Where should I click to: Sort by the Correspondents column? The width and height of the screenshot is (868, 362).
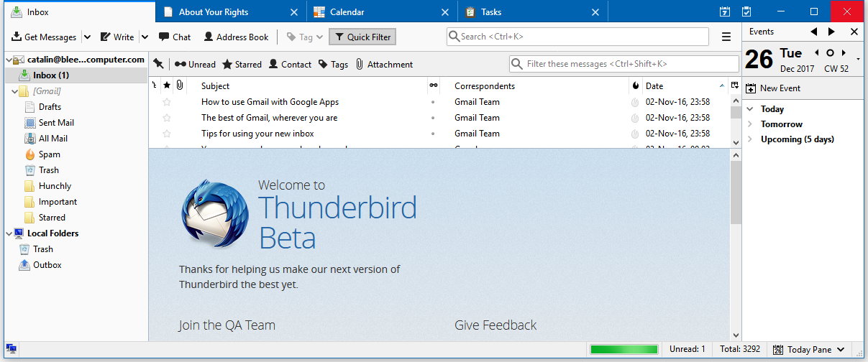pyautogui.click(x=534, y=86)
